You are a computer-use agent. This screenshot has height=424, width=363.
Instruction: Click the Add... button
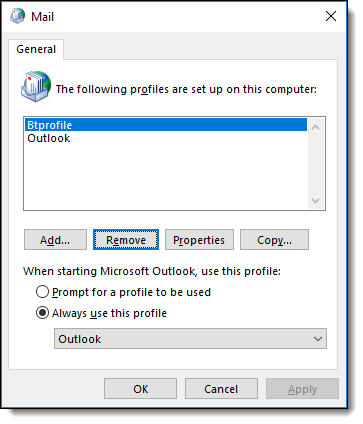(55, 240)
